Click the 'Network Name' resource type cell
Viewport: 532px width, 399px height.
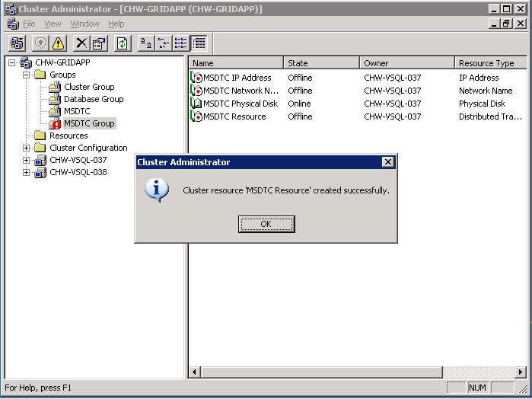coord(486,91)
